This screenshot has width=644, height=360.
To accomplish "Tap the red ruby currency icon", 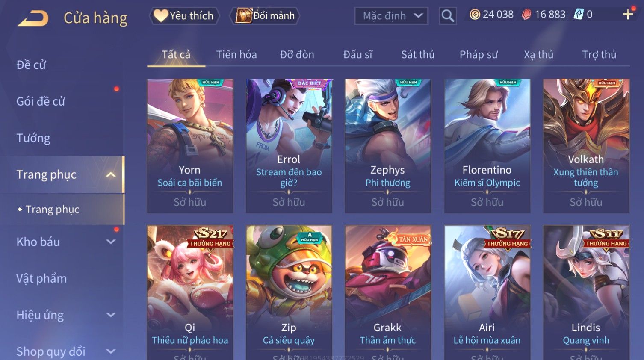I will click(x=526, y=15).
